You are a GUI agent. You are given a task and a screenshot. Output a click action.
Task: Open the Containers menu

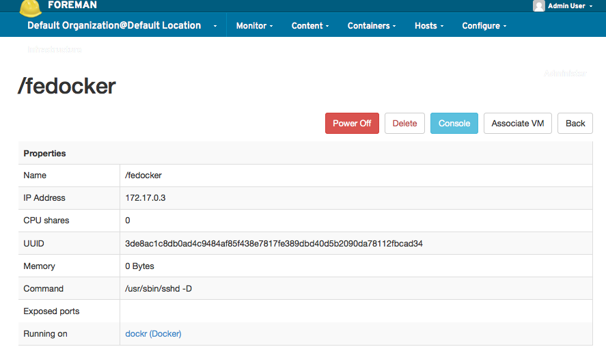(372, 25)
